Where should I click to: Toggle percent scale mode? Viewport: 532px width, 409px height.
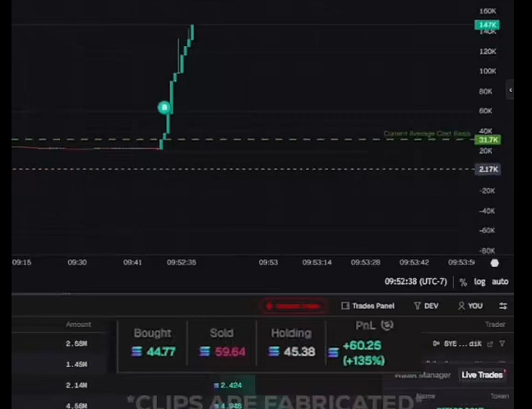tap(463, 282)
